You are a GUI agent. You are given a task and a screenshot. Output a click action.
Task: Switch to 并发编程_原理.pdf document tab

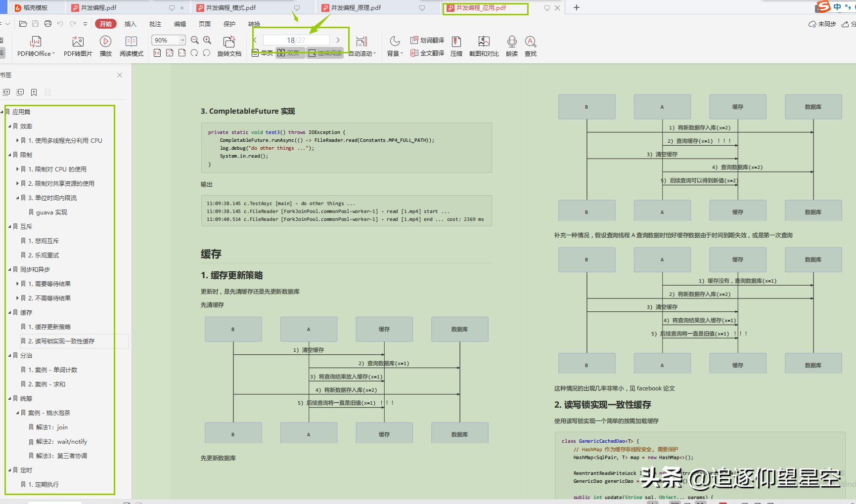click(x=356, y=8)
